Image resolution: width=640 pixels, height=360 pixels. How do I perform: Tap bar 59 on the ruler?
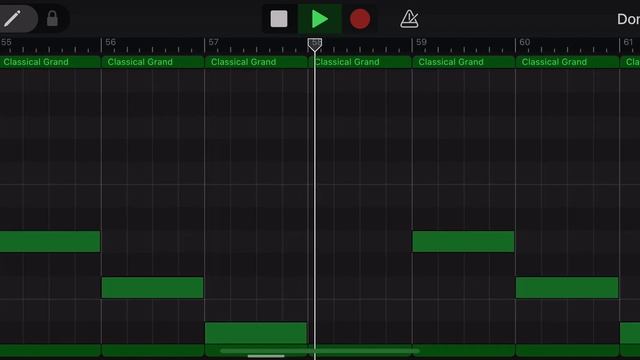coord(421,42)
